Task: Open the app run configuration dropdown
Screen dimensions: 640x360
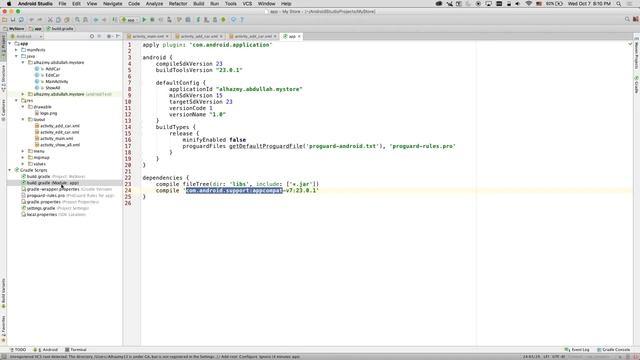Action: coord(129,20)
